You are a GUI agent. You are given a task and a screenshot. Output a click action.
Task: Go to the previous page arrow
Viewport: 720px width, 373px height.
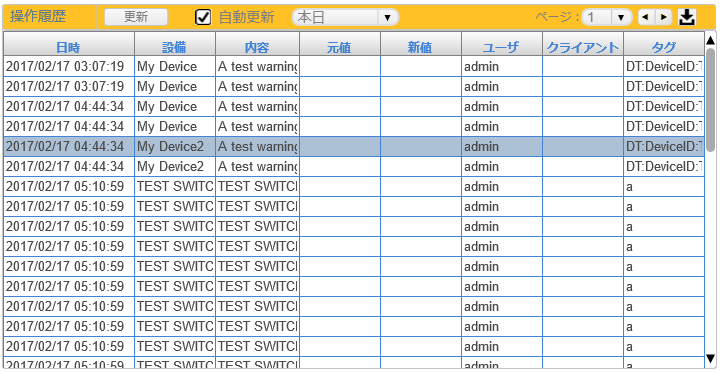[x=646, y=17]
